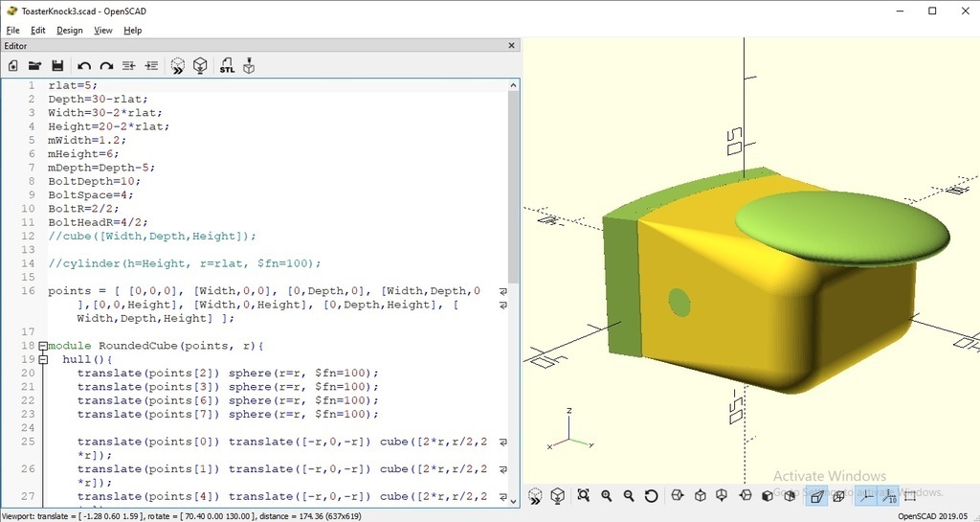Click line 1 'rlat=5;' in the editor
The width and height of the screenshot is (980, 522).
click(73, 85)
